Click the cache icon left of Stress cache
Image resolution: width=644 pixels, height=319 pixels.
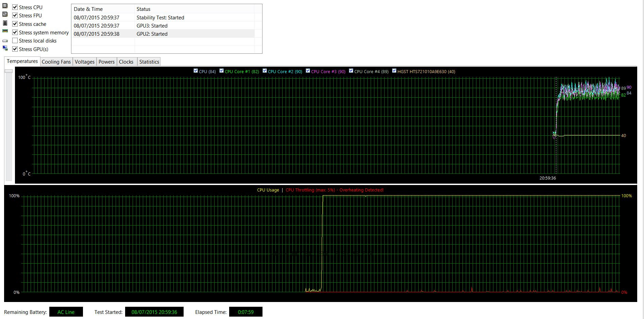point(5,23)
